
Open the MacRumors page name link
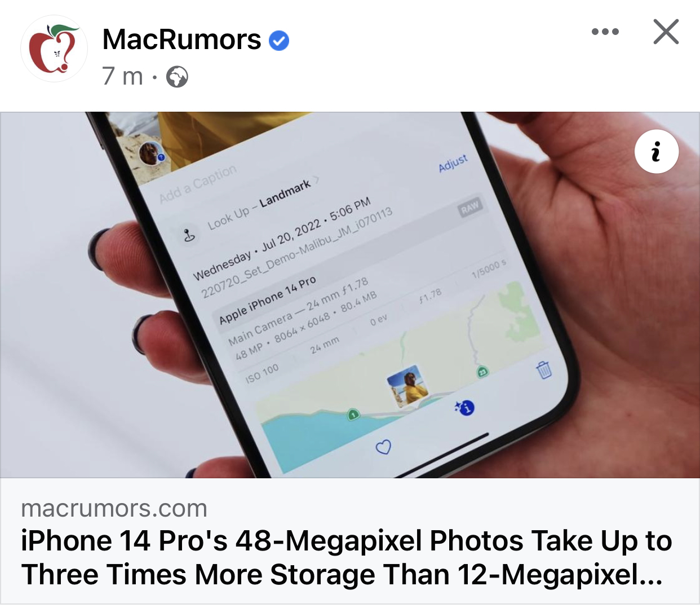(x=181, y=39)
